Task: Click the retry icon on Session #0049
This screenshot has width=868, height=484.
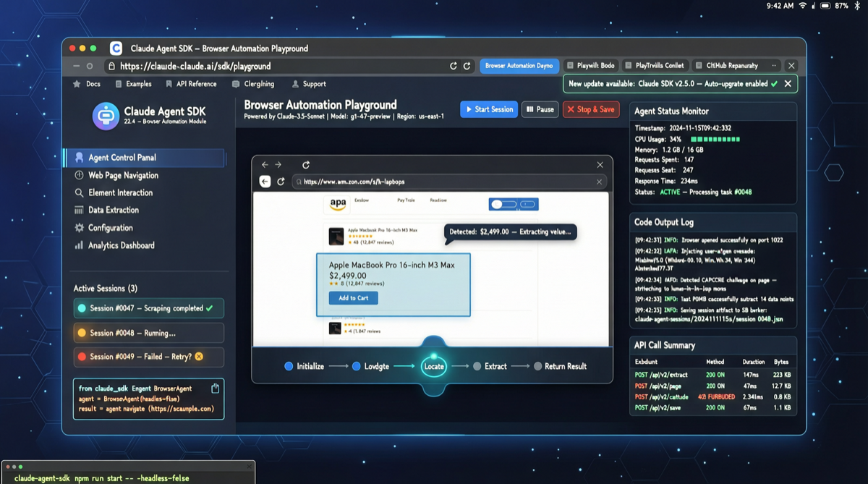Action: click(x=199, y=357)
